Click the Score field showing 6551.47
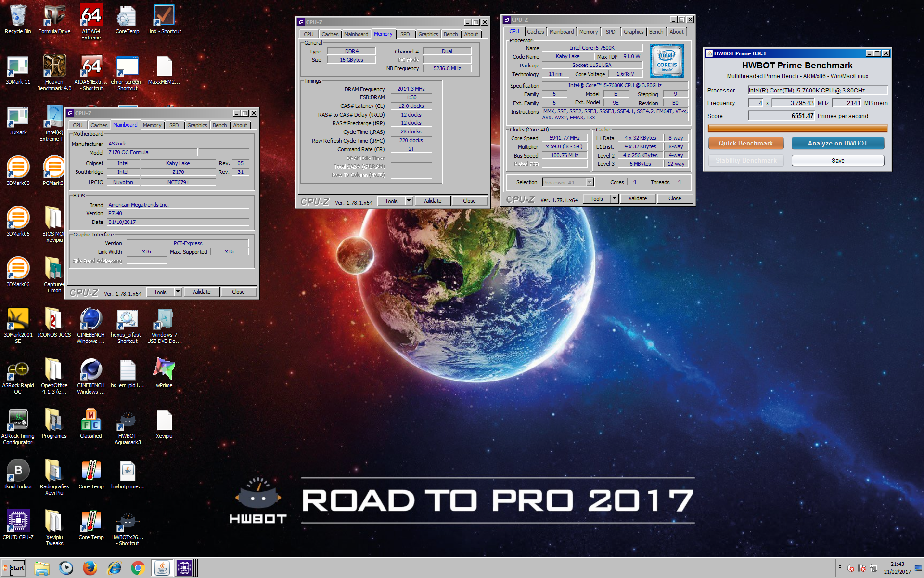Viewport: 924px width, 578px height. click(782, 116)
